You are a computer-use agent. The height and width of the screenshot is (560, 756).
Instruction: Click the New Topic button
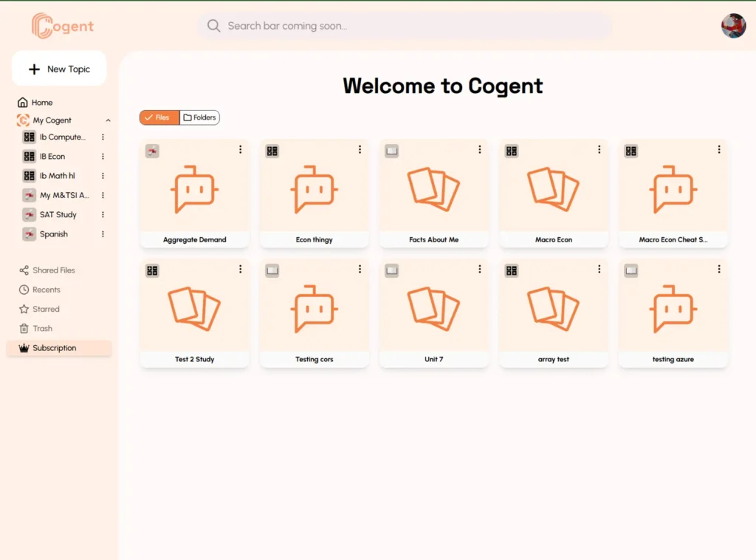(59, 69)
